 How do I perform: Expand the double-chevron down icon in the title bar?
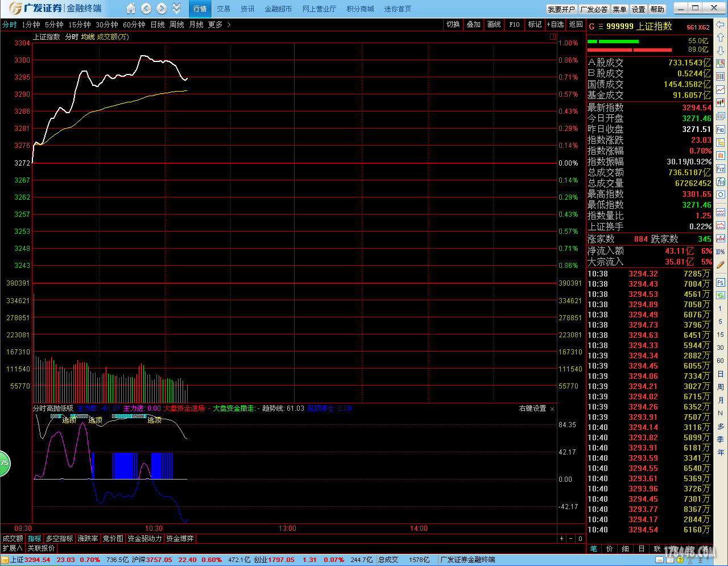[x=177, y=9]
